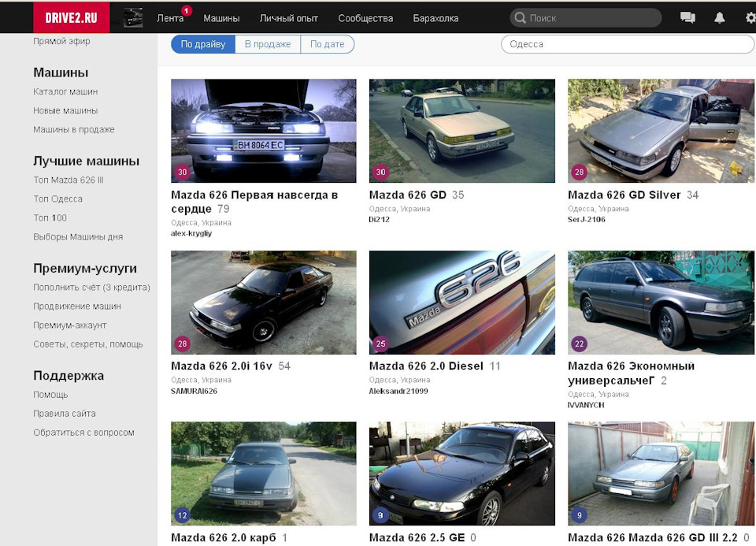Click the red notification badge on Лента

tap(187, 10)
